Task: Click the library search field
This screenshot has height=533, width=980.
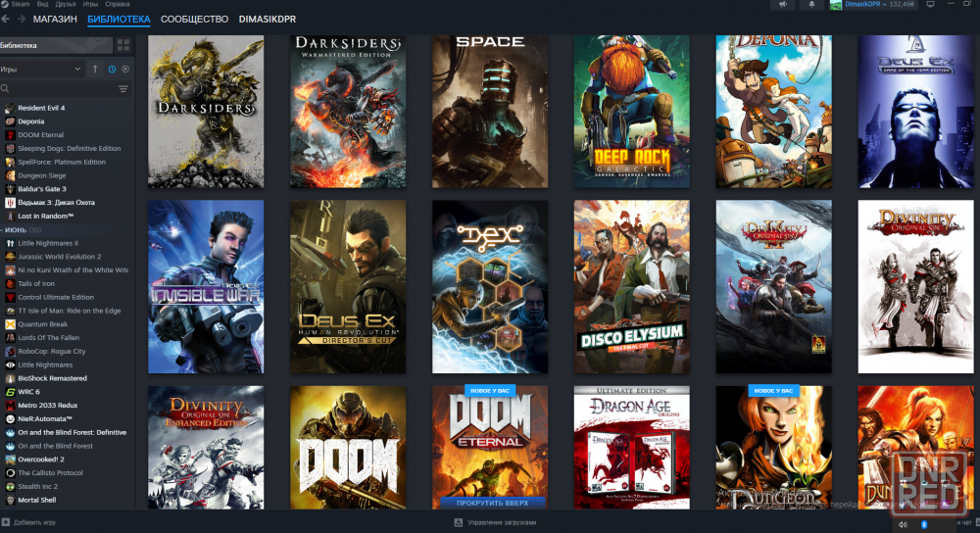Action: [x=58, y=89]
